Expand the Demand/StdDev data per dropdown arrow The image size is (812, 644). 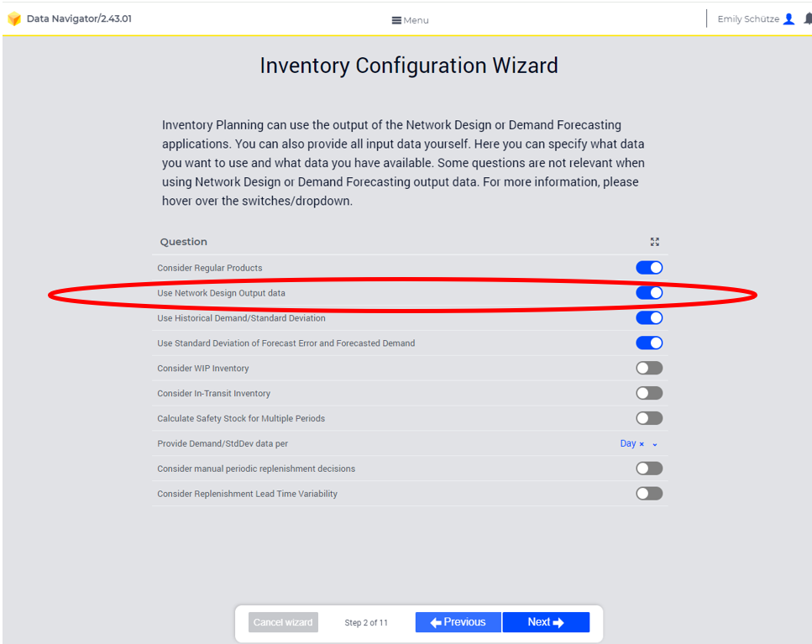(655, 444)
